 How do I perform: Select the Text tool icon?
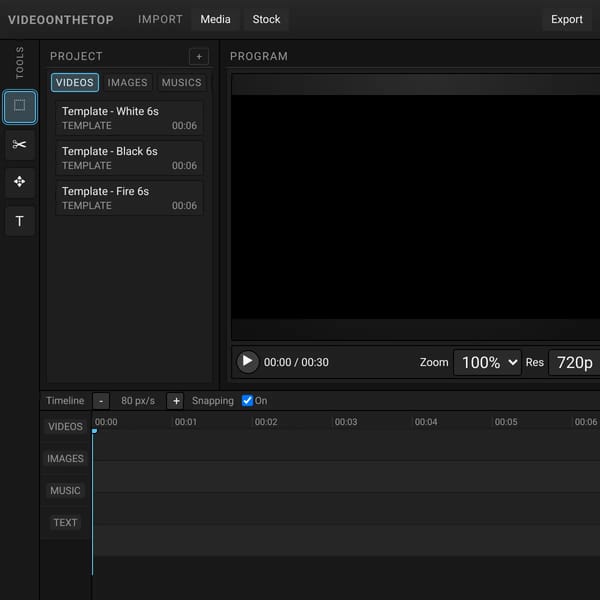pos(20,221)
